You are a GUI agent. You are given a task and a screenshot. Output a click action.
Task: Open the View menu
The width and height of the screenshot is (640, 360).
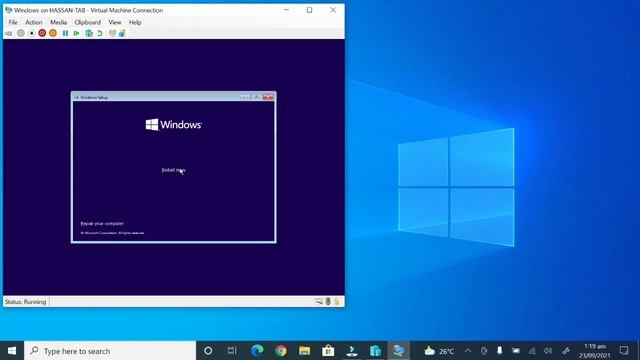115,22
